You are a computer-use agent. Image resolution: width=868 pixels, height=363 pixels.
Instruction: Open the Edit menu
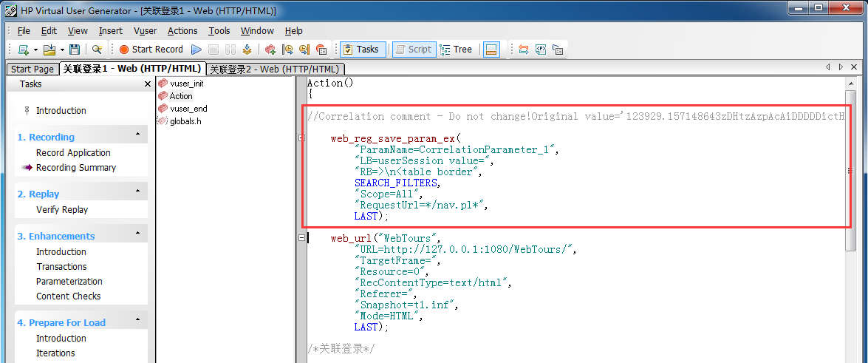point(49,31)
